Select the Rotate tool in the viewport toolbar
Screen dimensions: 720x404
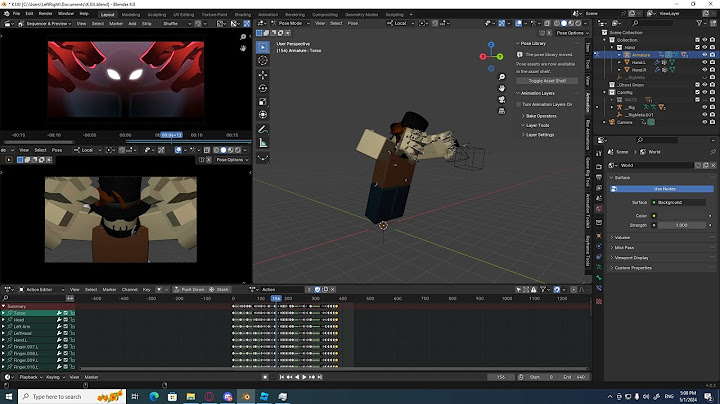point(263,88)
